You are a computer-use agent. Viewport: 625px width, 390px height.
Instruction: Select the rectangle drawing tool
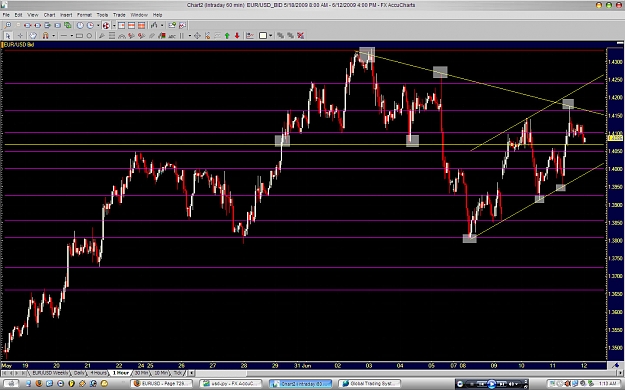point(79,35)
